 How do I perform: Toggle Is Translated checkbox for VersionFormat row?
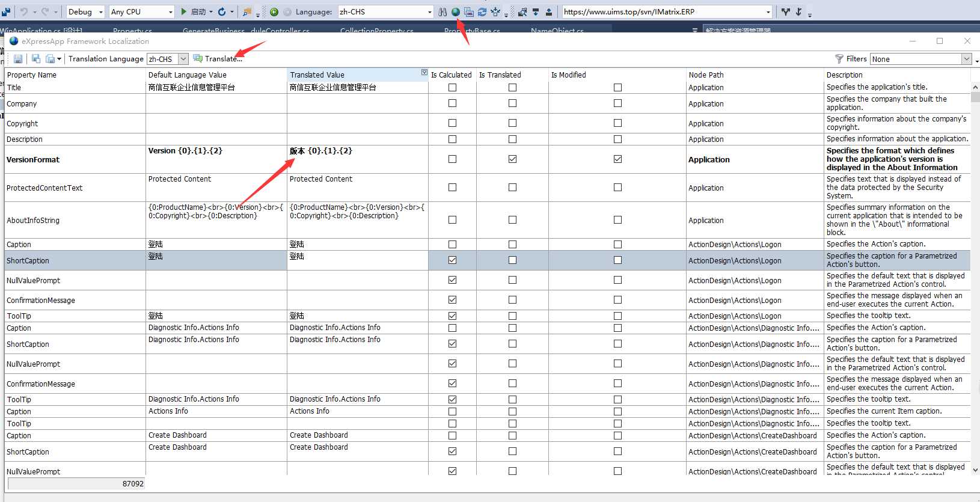click(512, 159)
